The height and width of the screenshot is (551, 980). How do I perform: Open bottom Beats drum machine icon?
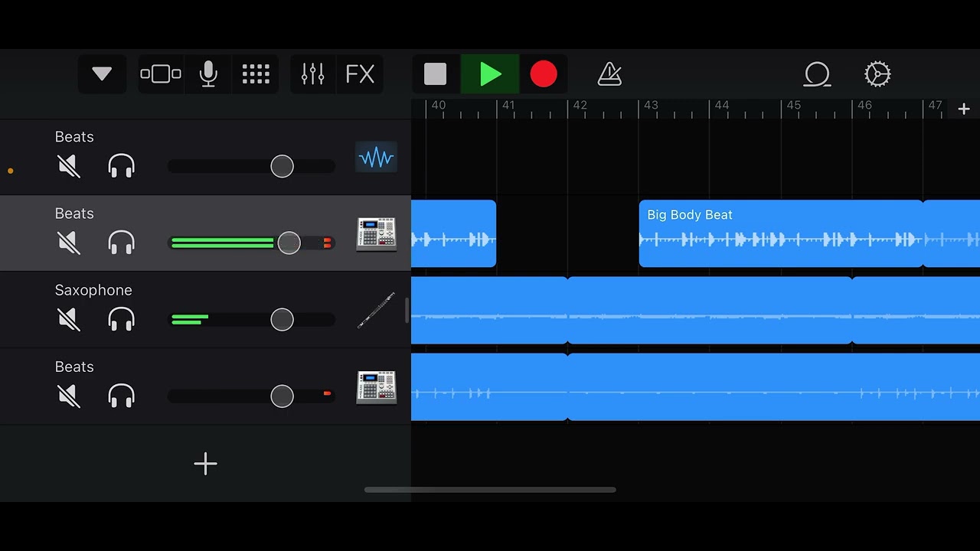pos(376,387)
